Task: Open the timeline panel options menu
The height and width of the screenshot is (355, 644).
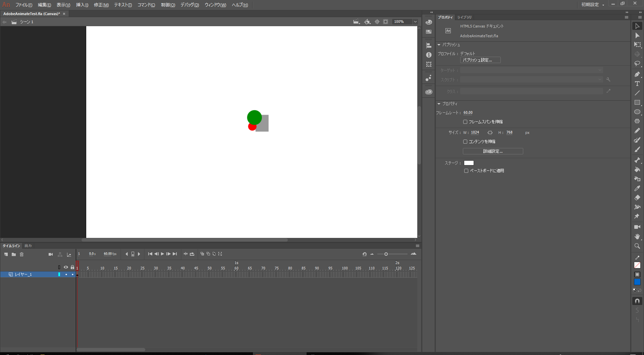Action: click(x=418, y=246)
